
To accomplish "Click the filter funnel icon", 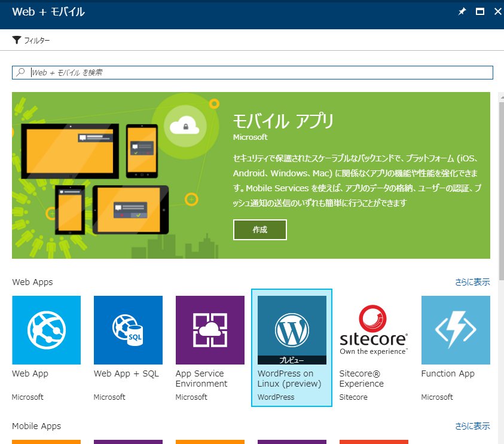I will point(17,40).
